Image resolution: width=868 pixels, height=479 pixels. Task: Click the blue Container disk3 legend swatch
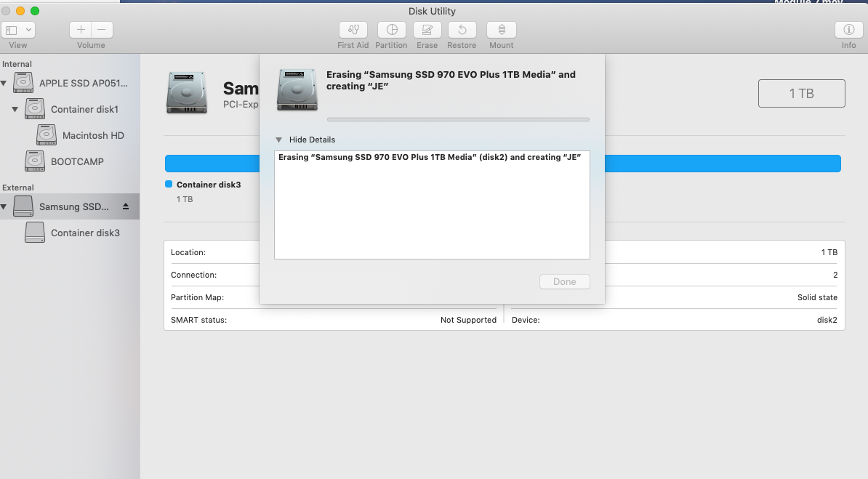click(169, 184)
